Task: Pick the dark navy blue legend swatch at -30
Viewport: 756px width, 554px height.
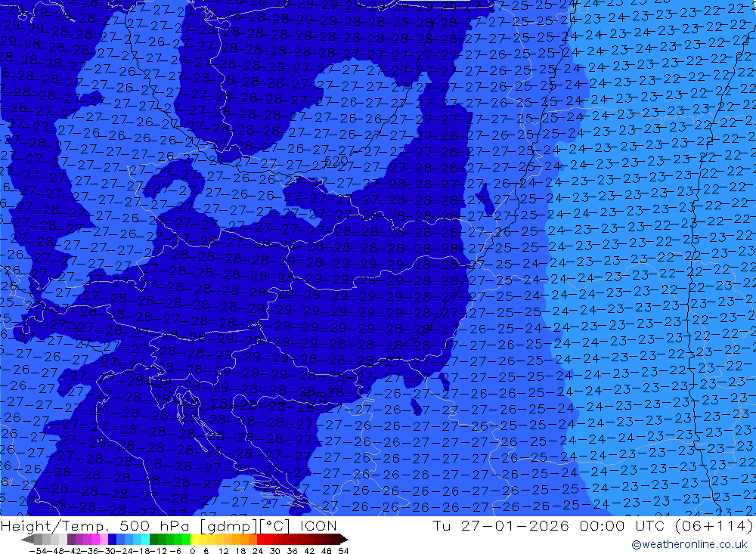Action: [x=112, y=540]
